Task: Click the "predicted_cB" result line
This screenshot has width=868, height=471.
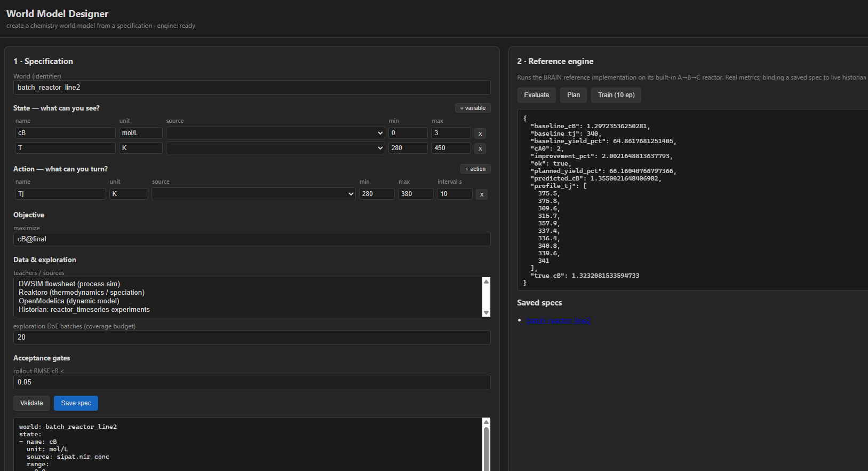Action: coord(596,179)
